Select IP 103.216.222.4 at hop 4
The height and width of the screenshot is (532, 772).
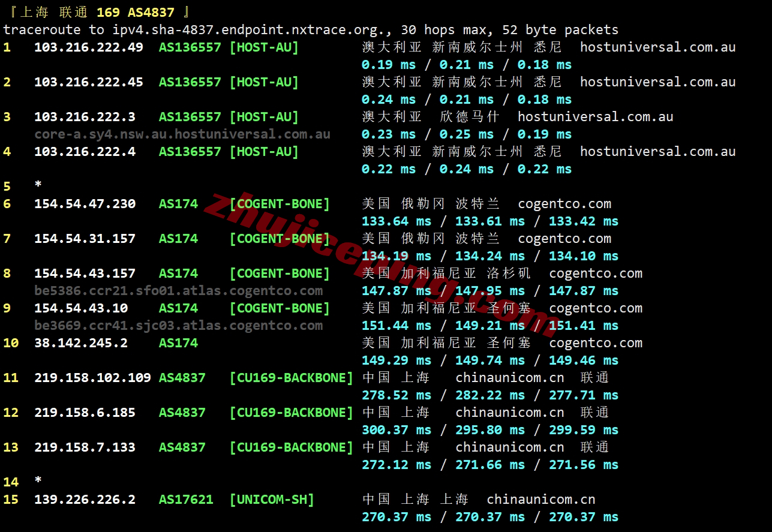pyautogui.click(x=85, y=151)
